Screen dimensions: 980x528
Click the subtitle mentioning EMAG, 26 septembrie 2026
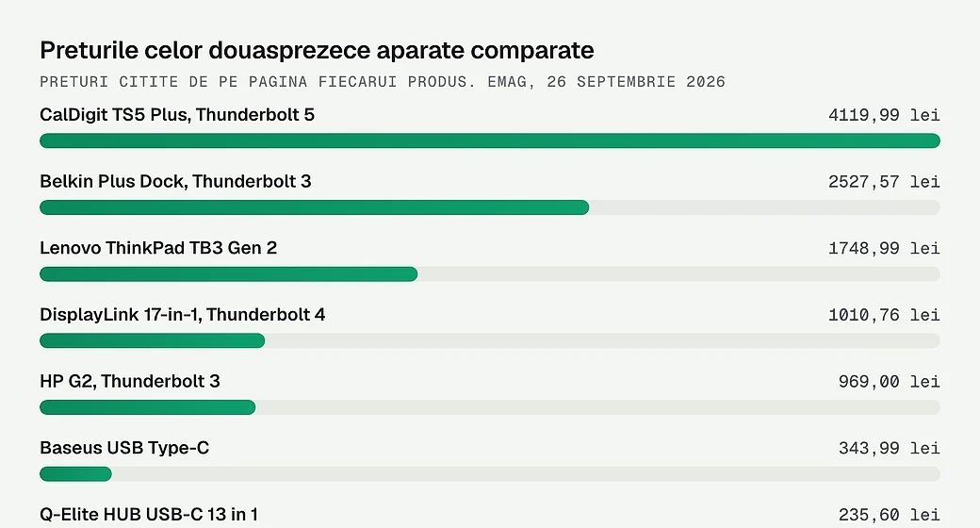(383, 82)
